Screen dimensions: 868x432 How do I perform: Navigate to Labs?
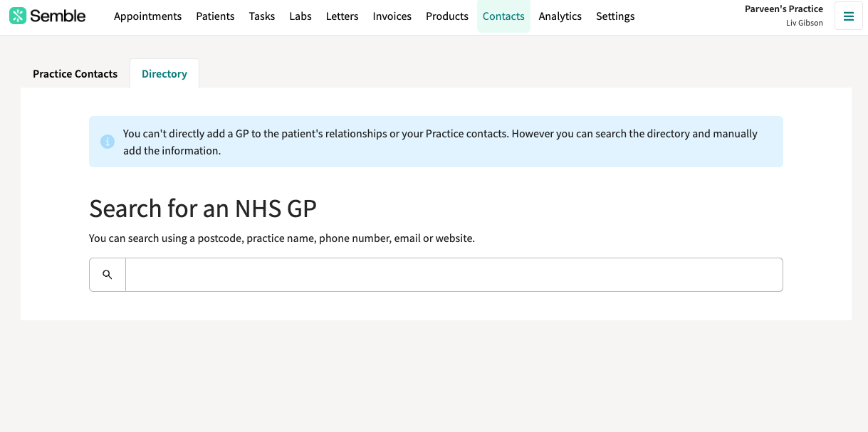coord(300,16)
